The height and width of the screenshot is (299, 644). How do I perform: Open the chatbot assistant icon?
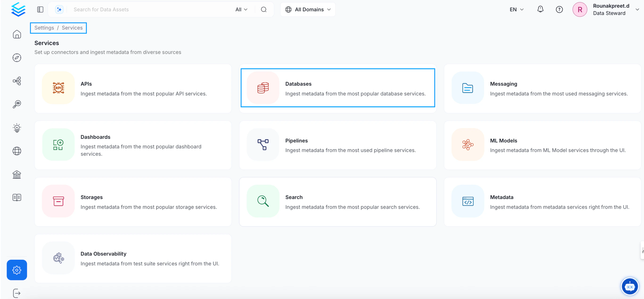[x=629, y=286]
